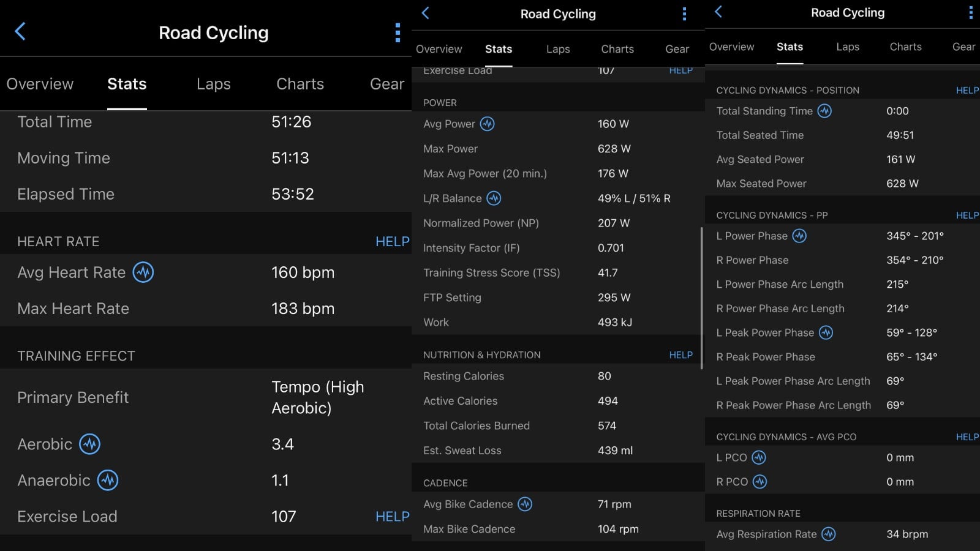Open the Avg Bike Cadence chart icon
The image size is (980, 551).
pyautogui.click(x=525, y=504)
